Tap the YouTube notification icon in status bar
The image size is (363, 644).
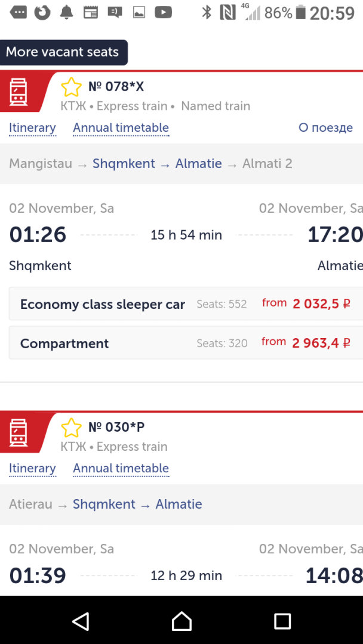pos(163,13)
